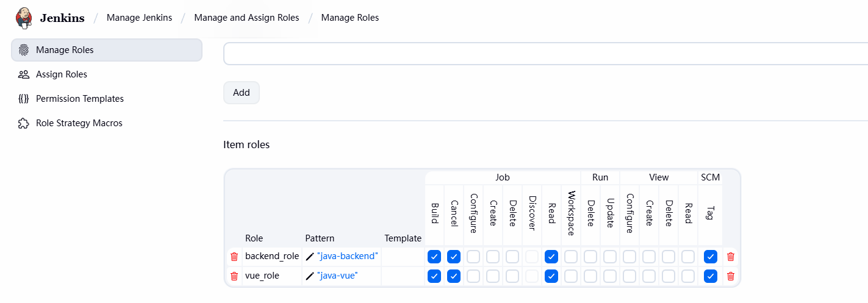Enable Job Configure for backend_role
Image resolution: width=868 pixels, height=303 pixels.
(473, 257)
